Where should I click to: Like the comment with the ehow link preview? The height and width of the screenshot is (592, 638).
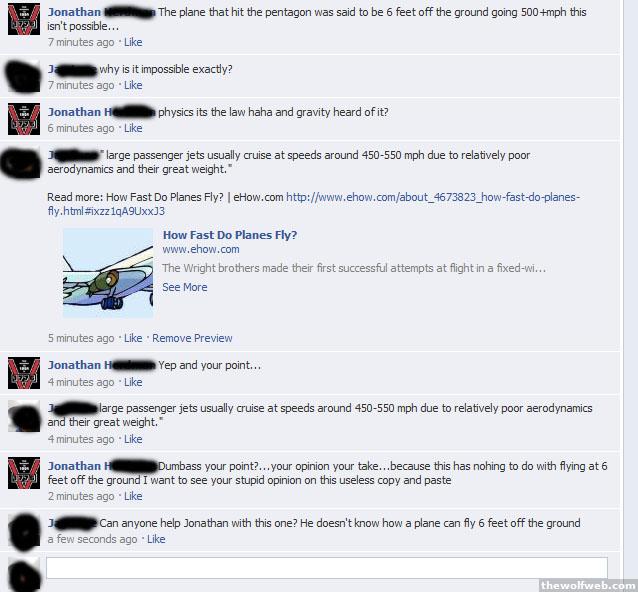pyautogui.click(x=133, y=339)
